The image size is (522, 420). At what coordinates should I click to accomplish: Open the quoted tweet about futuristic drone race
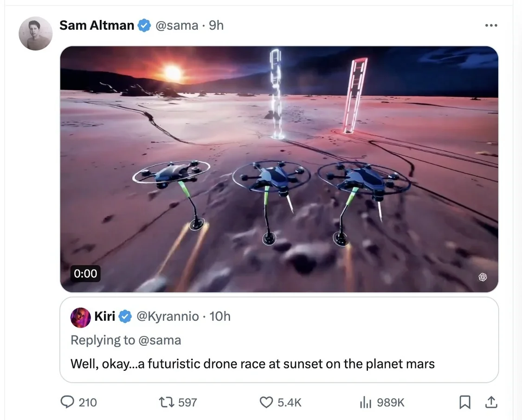coord(279,340)
